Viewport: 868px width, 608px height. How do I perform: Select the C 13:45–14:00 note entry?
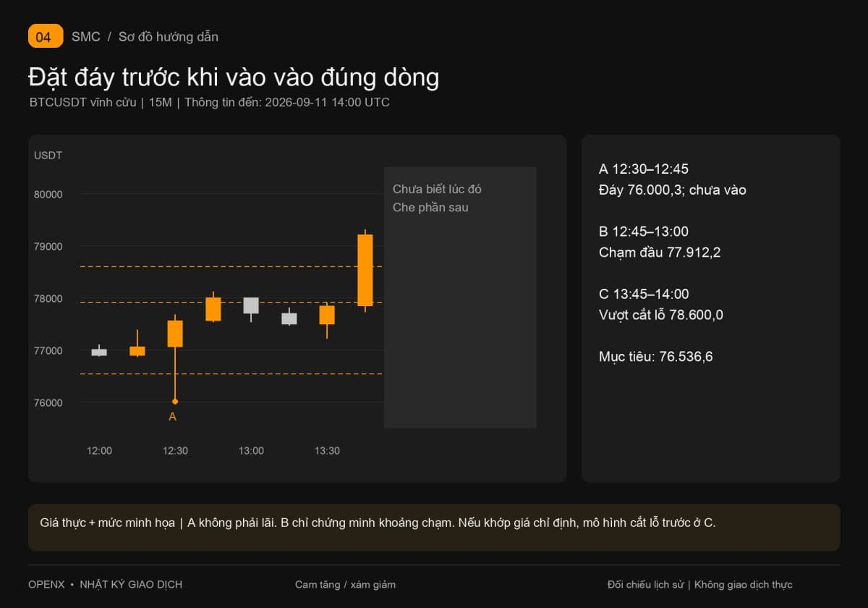(661, 304)
